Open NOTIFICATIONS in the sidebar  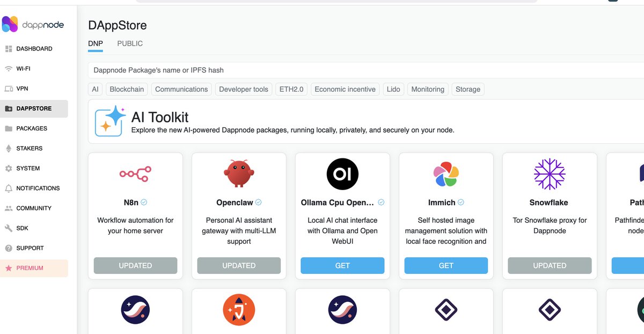[34, 188]
